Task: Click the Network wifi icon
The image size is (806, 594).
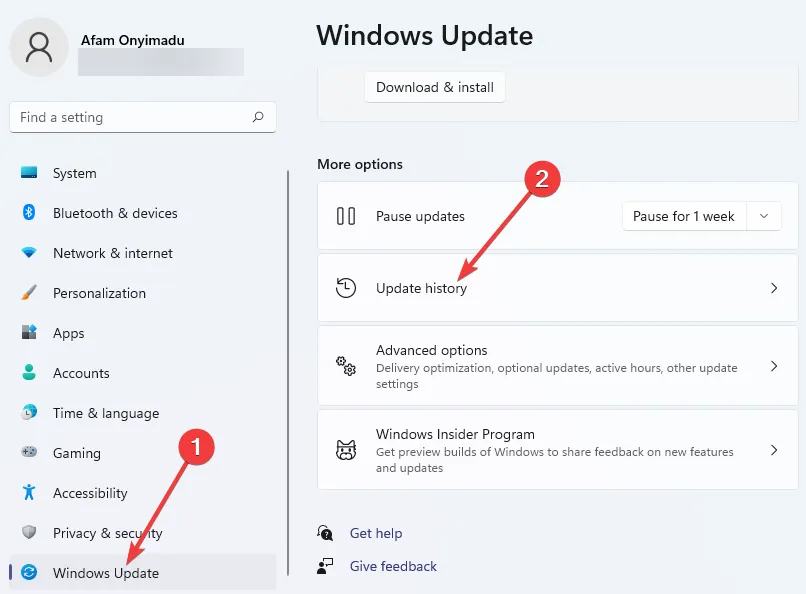Action: [29, 252]
